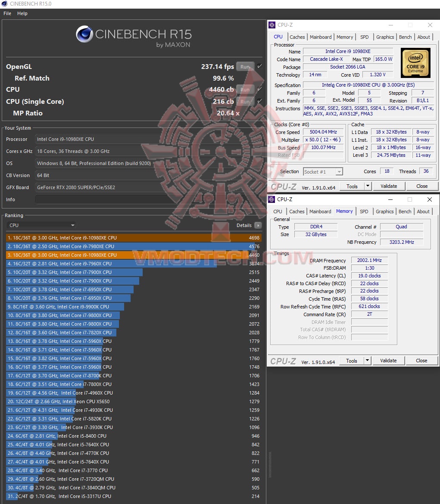The height and width of the screenshot is (504, 440).
Task: Toggle the OpenGL test checkbox
Action: pos(259,66)
